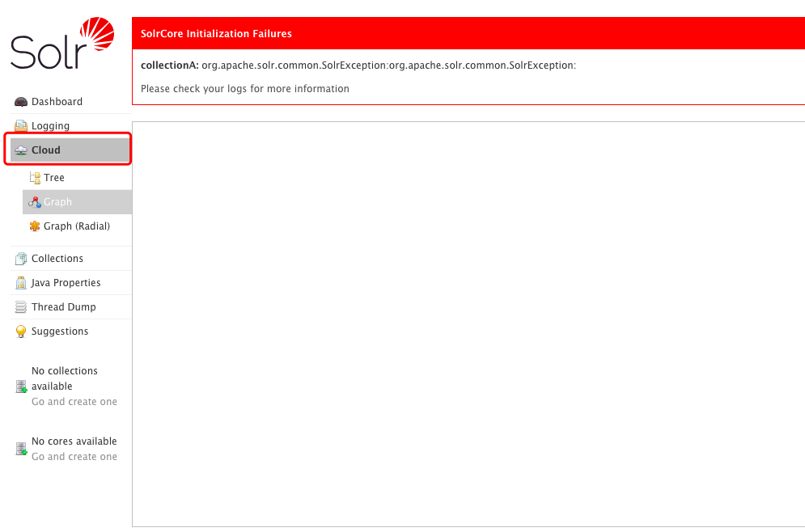Open the Dashboard gauge icon
The image size is (805, 532).
21,102
